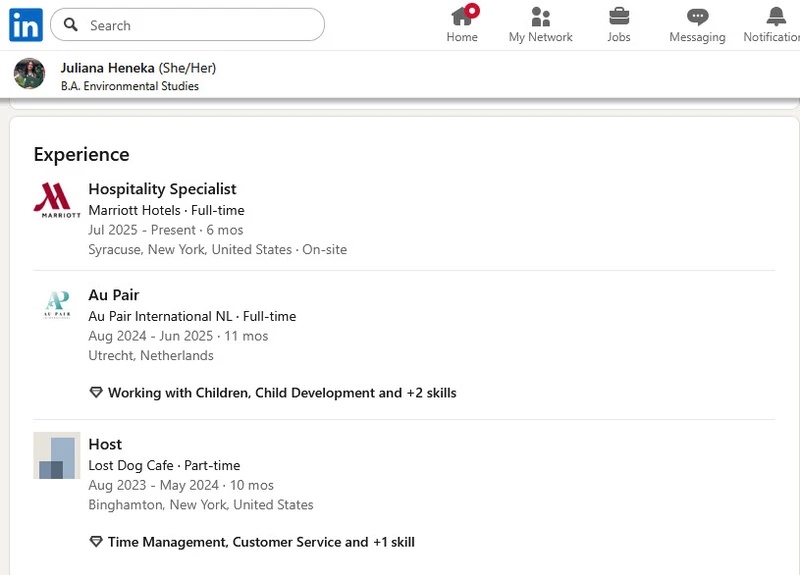Click Juliana Heneka's profile photo
The height and width of the screenshot is (575, 800).
click(29, 73)
